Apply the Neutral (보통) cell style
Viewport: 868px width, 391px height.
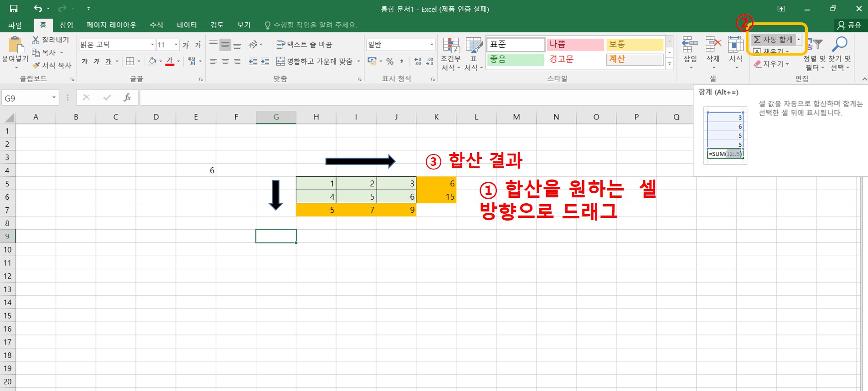[x=635, y=44]
